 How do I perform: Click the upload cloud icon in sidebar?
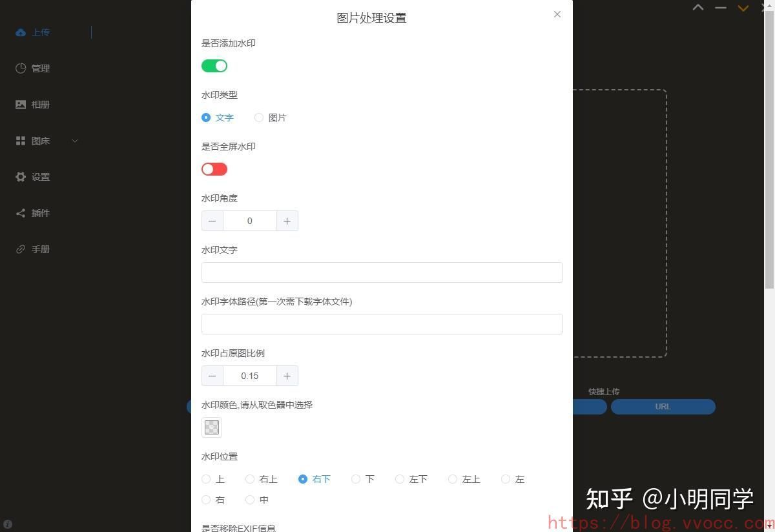(21, 32)
